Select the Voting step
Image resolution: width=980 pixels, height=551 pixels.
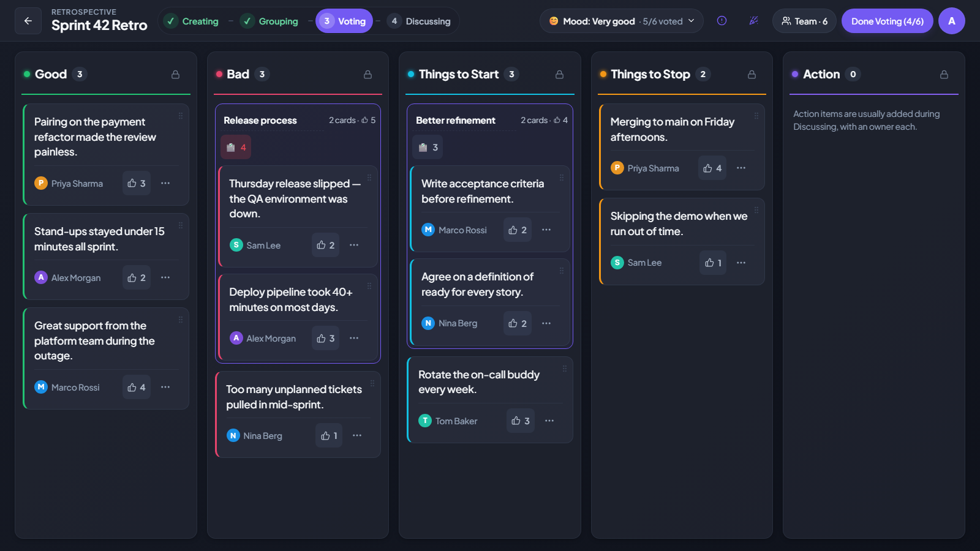[x=344, y=21]
